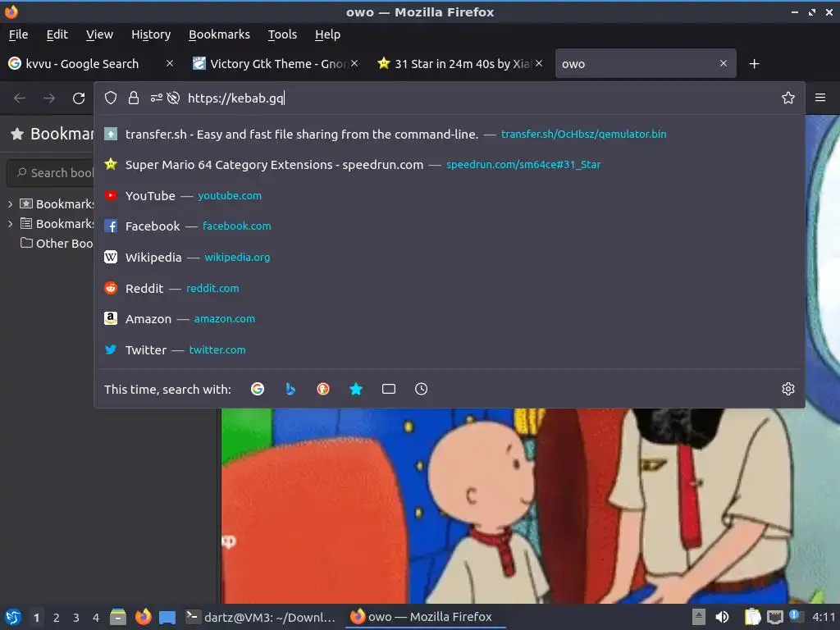Open file manager from the taskbar
Image resolution: width=840 pixels, height=630 pixels.
(118, 617)
